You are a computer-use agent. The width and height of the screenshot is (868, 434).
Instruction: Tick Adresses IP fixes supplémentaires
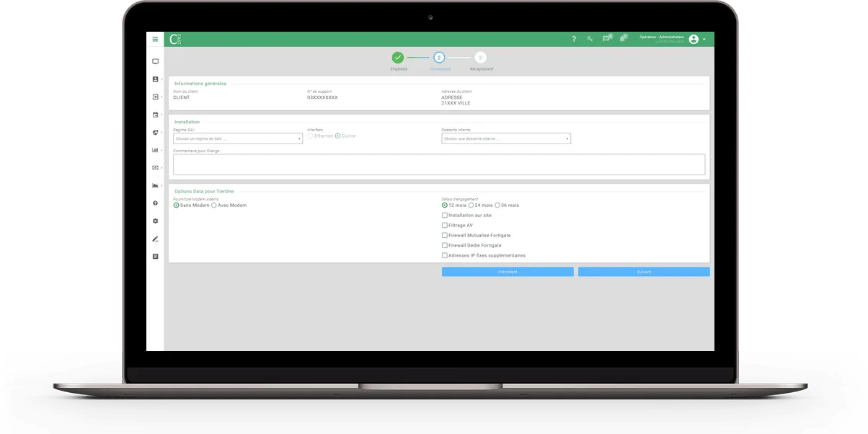(444, 256)
